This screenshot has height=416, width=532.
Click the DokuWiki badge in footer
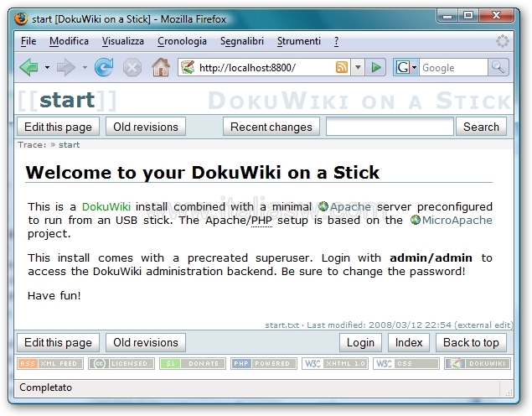pos(478,363)
